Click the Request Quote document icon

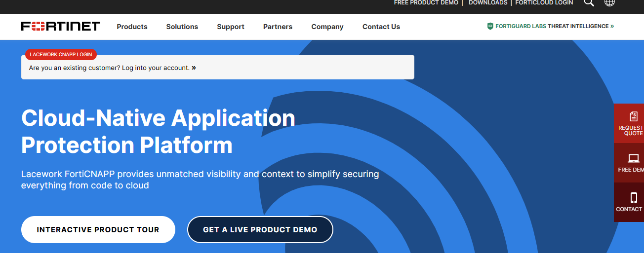tap(634, 116)
